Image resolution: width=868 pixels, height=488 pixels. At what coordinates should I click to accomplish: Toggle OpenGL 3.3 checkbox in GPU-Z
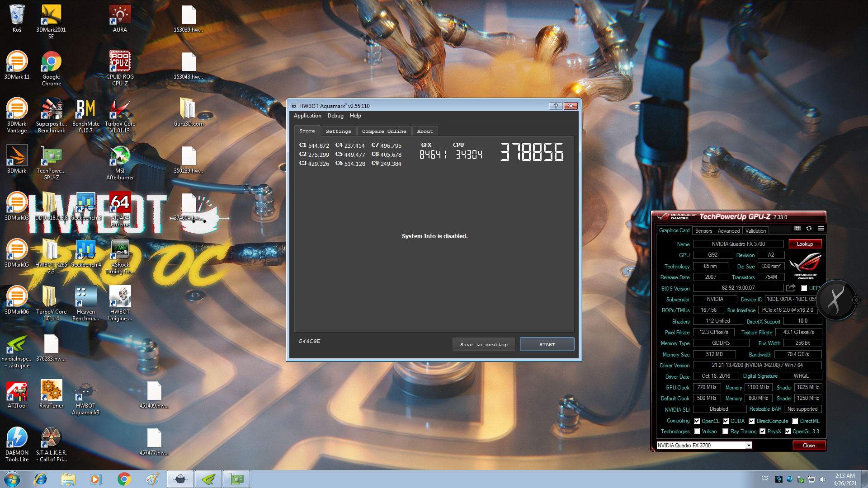click(x=788, y=432)
